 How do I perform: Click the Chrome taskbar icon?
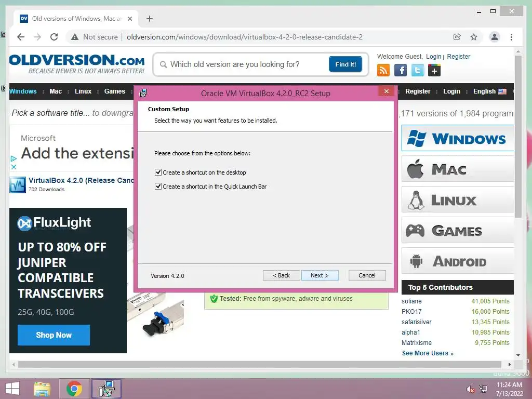click(x=74, y=389)
